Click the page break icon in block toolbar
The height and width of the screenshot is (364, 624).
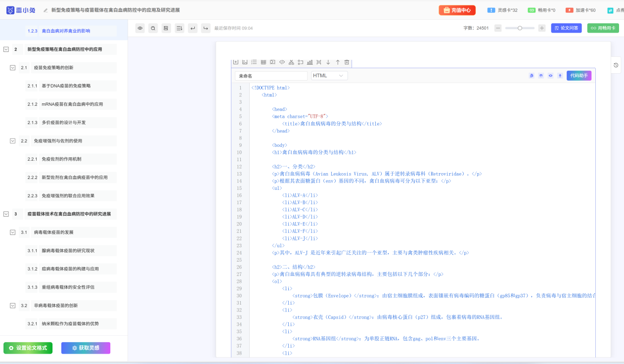click(x=319, y=62)
